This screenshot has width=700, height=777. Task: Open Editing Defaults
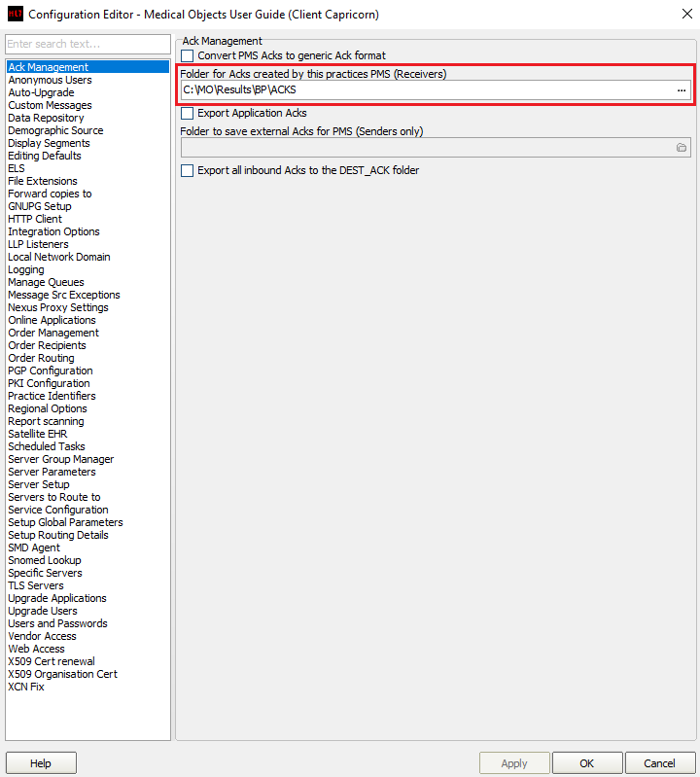click(x=45, y=156)
